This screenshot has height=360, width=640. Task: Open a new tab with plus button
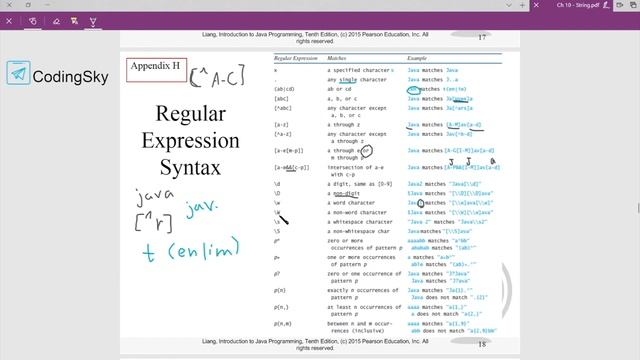tap(522, 5)
